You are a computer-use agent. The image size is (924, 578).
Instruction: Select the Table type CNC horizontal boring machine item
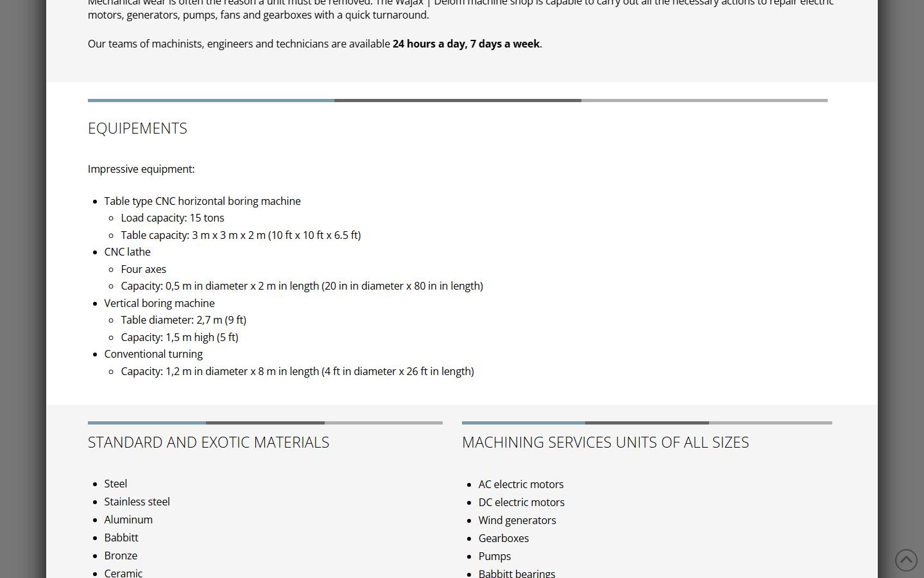202,201
